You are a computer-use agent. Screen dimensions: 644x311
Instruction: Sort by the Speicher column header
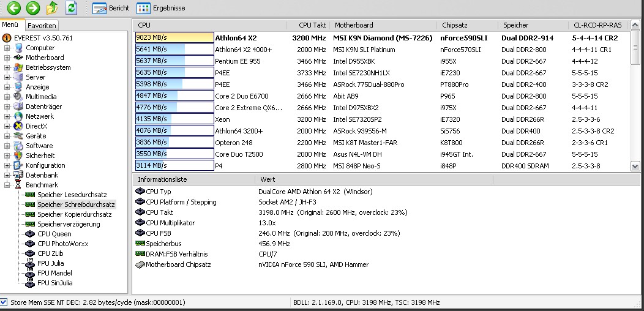click(x=533, y=25)
